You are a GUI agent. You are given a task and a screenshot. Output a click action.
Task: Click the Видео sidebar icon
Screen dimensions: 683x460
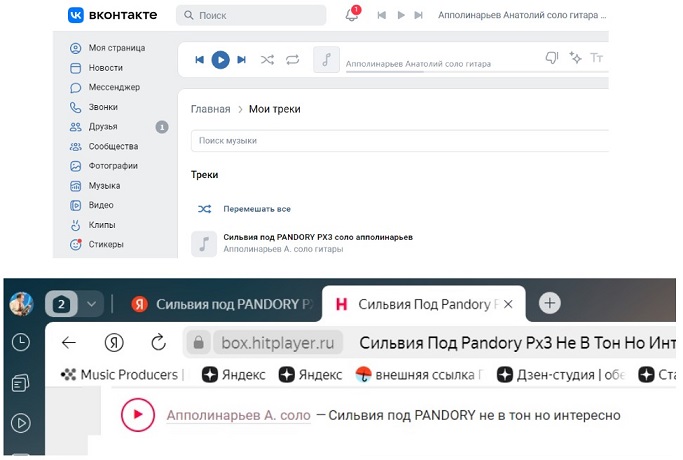[x=75, y=205]
